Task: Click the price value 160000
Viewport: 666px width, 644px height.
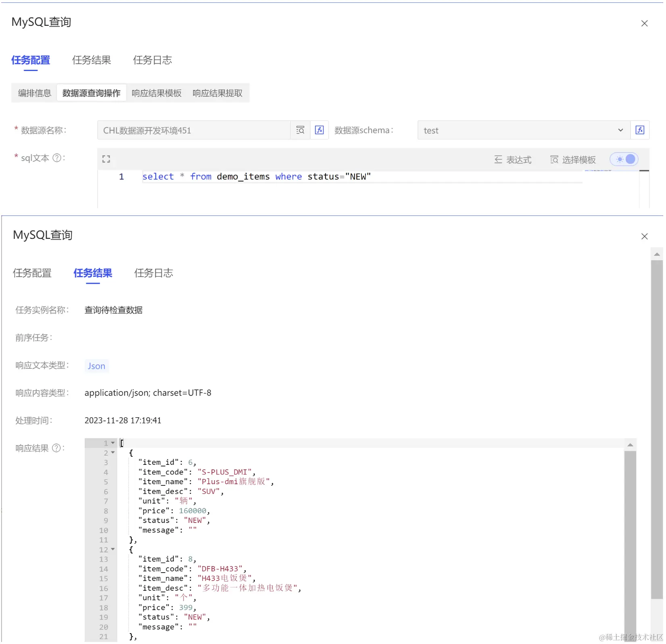Action: click(192, 511)
